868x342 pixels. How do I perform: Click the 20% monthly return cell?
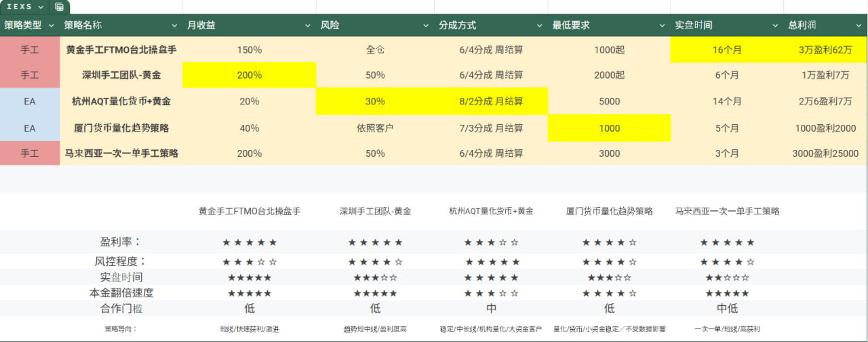[250, 102]
